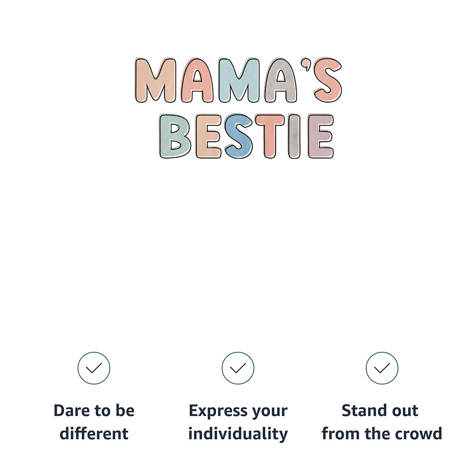476x476 pixels.
Task: Click the blue S in BESTIE
Action: [238, 136]
